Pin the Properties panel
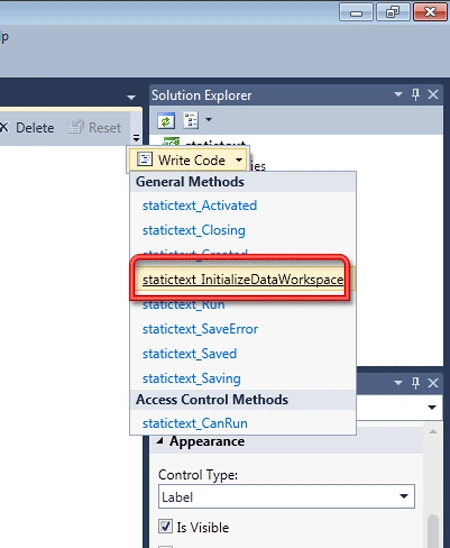 click(415, 383)
